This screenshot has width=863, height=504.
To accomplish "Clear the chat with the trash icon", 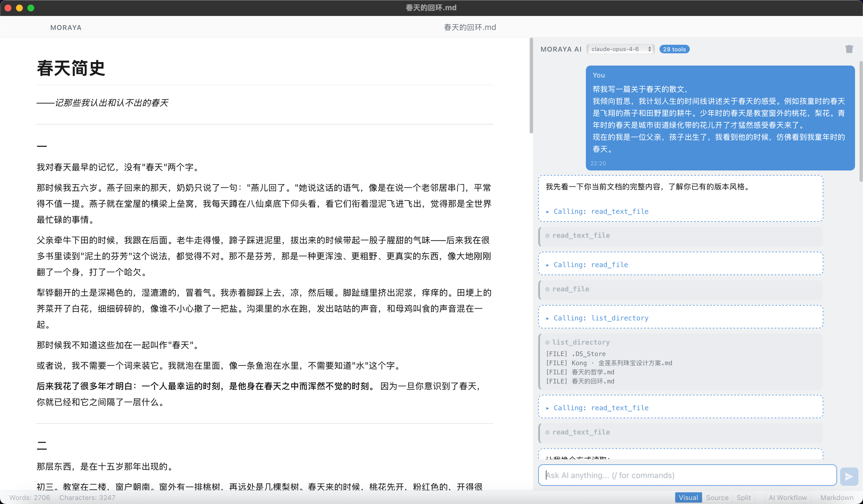I will (x=849, y=49).
